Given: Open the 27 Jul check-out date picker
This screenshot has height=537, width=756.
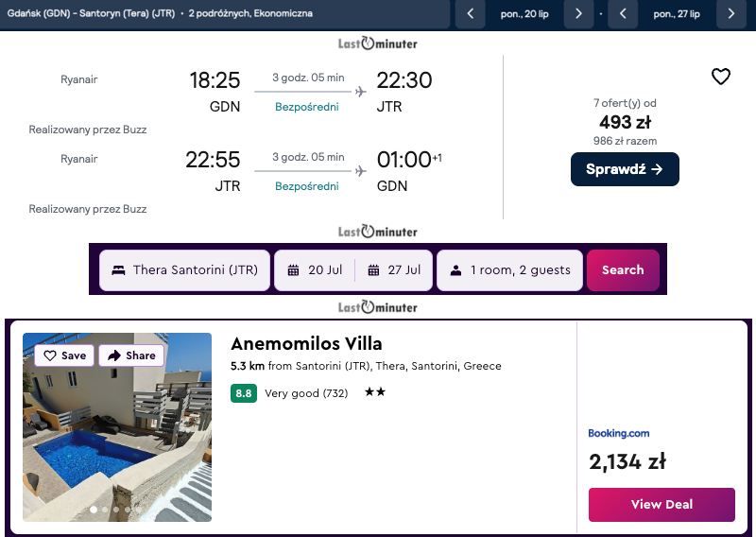Looking at the screenshot, I should (x=394, y=270).
